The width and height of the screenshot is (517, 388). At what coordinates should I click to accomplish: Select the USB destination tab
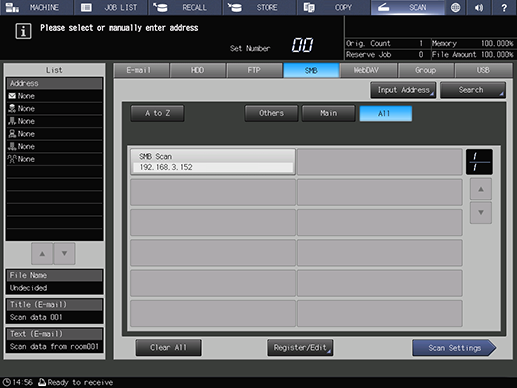pos(483,70)
